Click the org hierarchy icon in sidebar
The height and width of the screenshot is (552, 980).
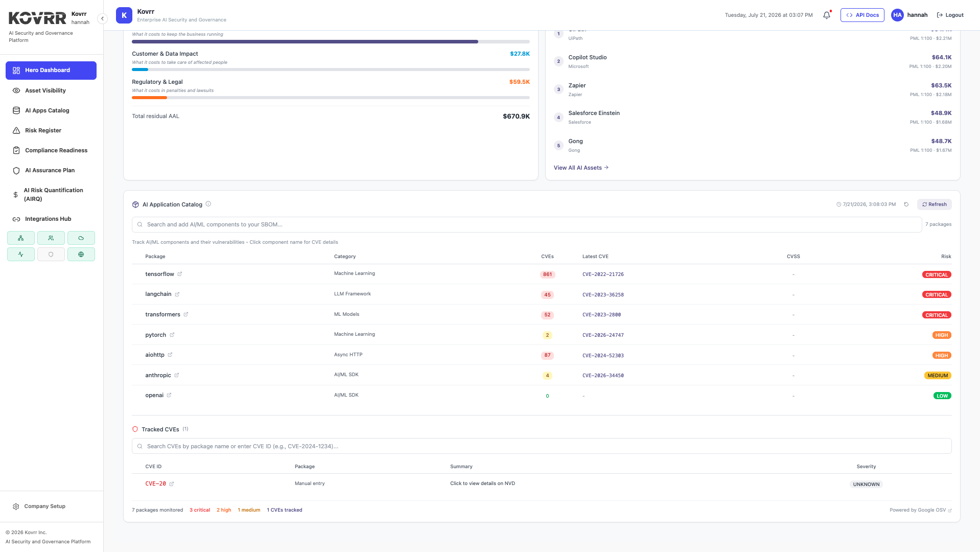pyautogui.click(x=21, y=238)
